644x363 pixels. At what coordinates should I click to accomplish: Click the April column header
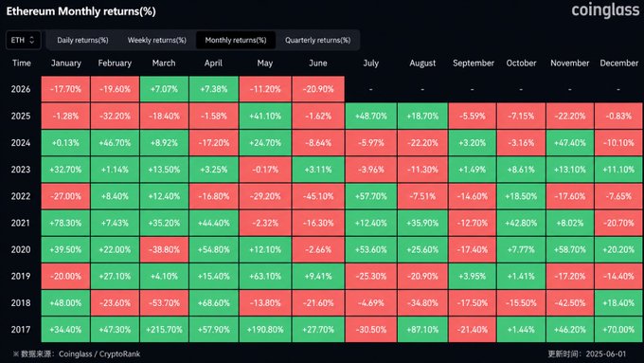[x=213, y=63]
